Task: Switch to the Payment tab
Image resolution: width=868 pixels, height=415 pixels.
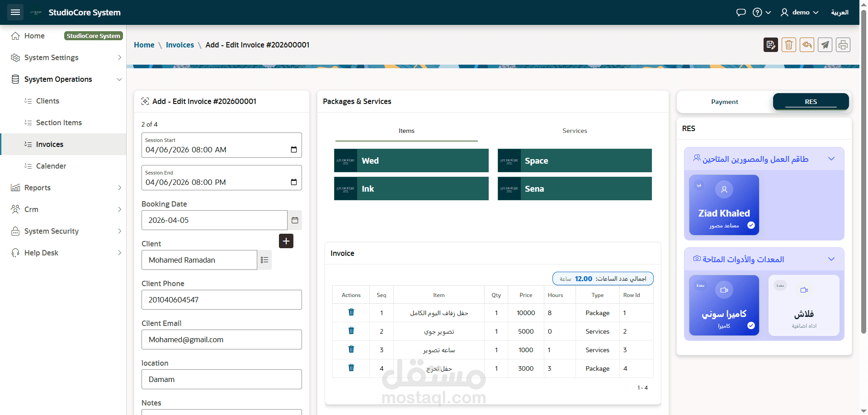Action: (725, 102)
